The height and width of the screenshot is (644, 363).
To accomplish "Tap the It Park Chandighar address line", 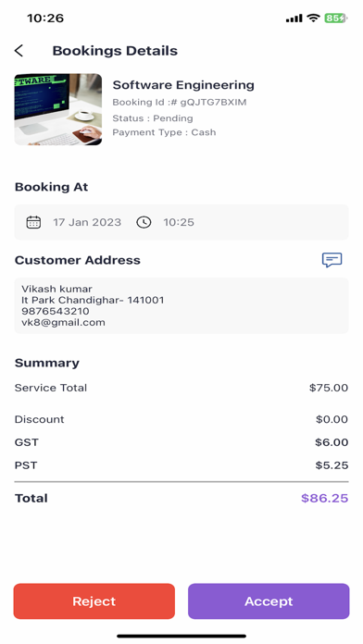I will click(x=93, y=300).
